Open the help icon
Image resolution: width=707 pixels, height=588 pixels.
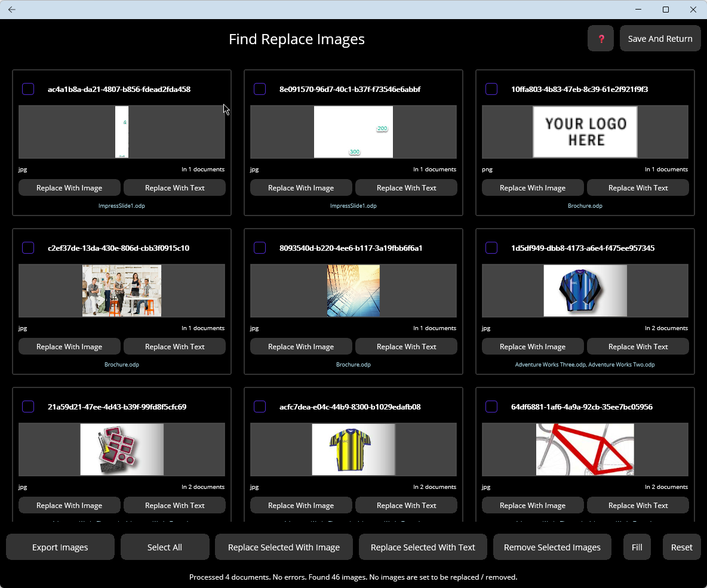(x=600, y=38)
